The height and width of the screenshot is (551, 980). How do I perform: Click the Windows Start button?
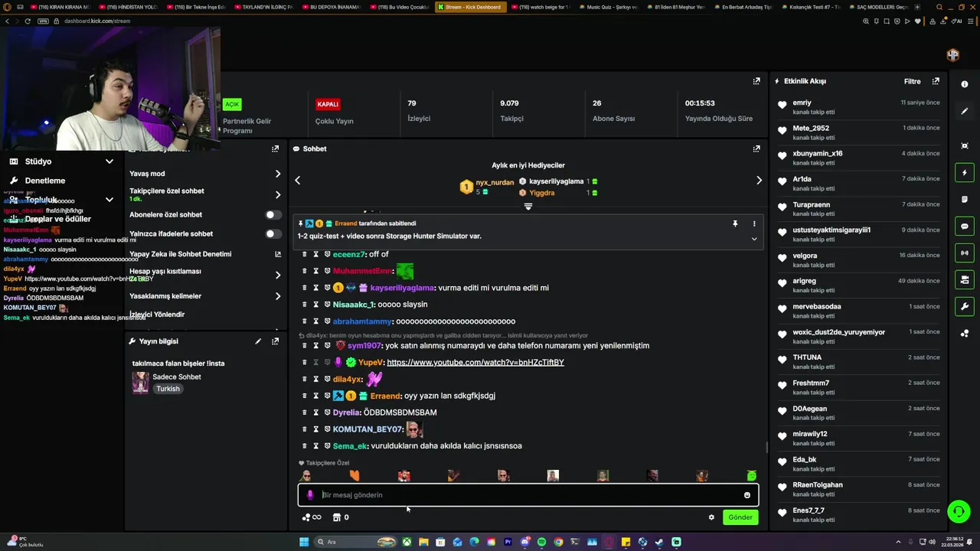(x=304, y=542)
